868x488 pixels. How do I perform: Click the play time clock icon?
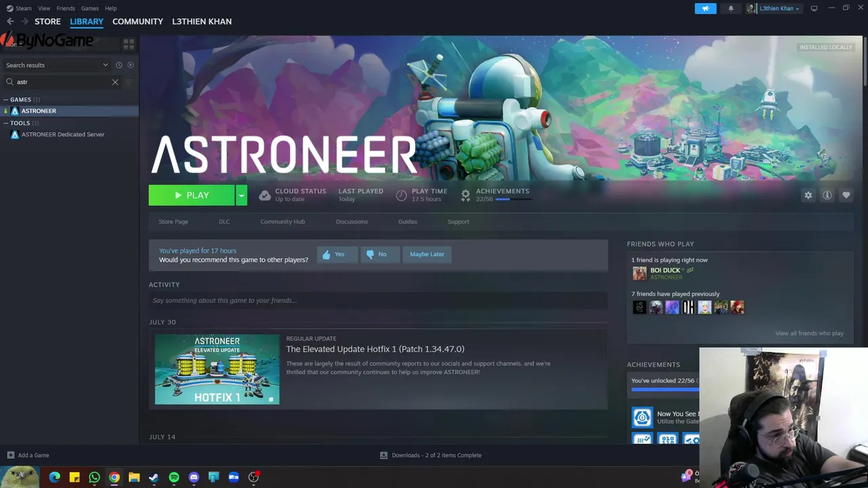click(401, 195)
